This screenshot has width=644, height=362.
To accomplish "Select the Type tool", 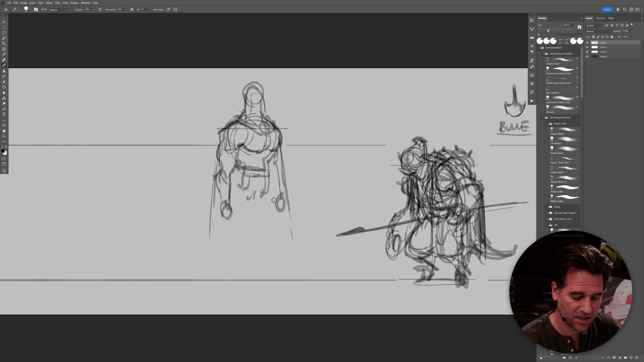I will 4,115.
